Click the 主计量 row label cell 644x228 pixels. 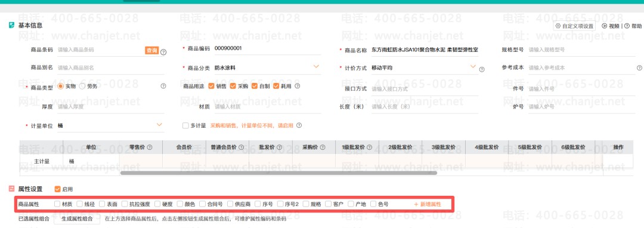pyautogui.click(x=42, y=161)
